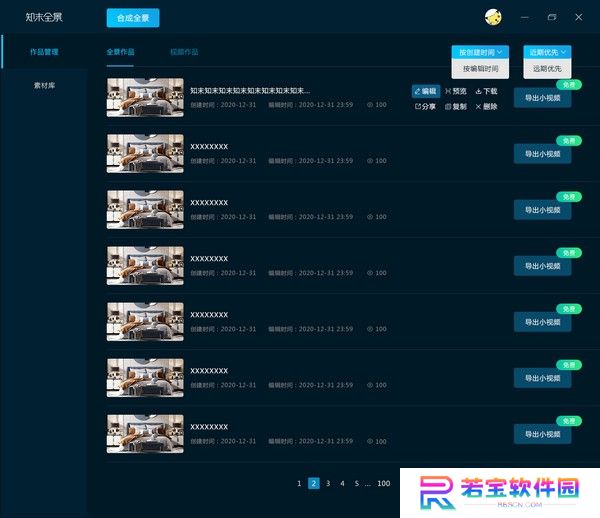The width and height of the screenshot is (600, 518).
Task: Click the pagination ellipsis before 100
Action: pos(368,484)
